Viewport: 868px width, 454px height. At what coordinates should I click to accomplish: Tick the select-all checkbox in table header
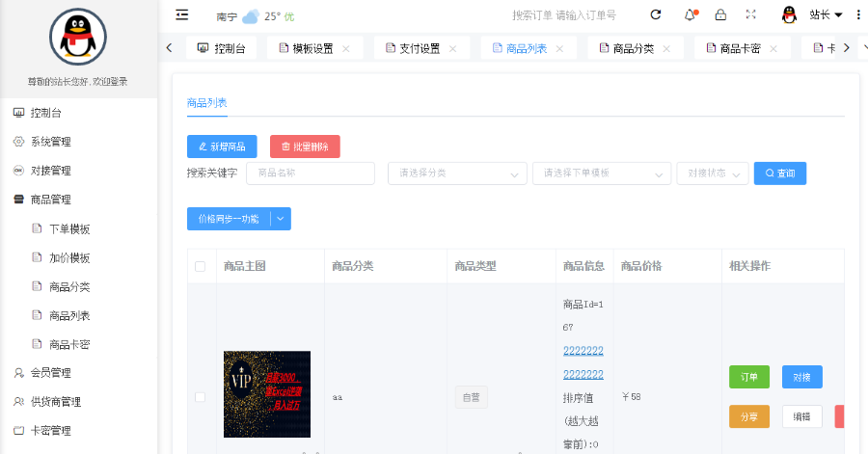coord(201,267)
